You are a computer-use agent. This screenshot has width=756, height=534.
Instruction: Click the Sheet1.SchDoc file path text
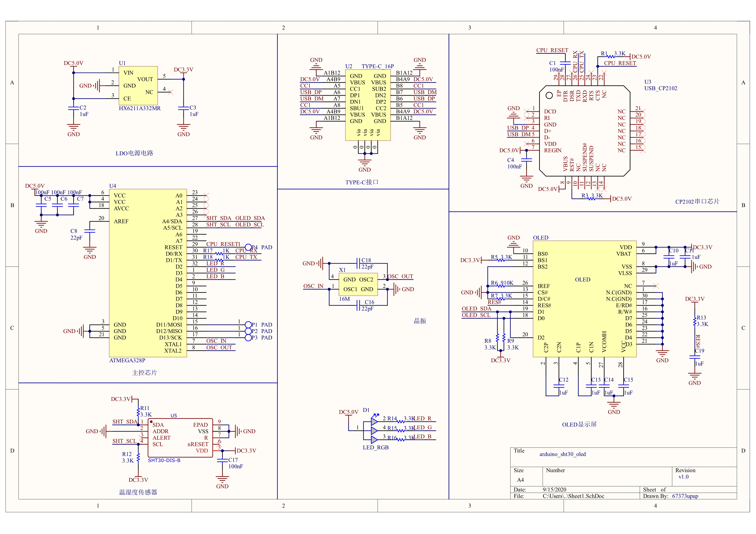(x=573, y=496)
